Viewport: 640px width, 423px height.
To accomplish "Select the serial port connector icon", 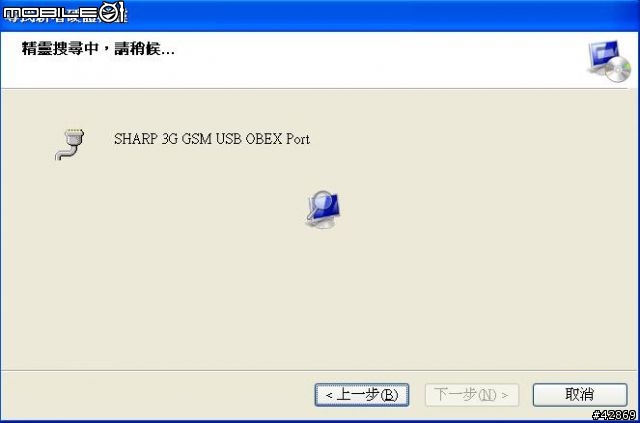I will point(70,144).
